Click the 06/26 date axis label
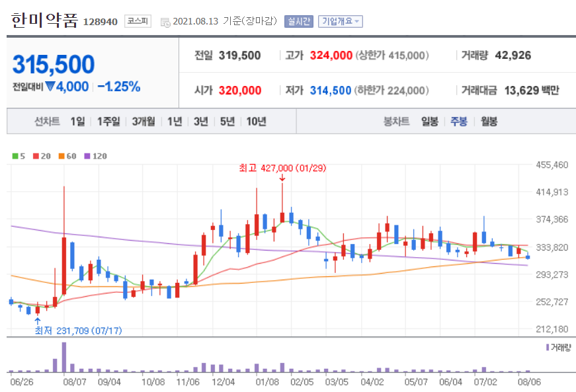576x392 pixels. point(22,382)
